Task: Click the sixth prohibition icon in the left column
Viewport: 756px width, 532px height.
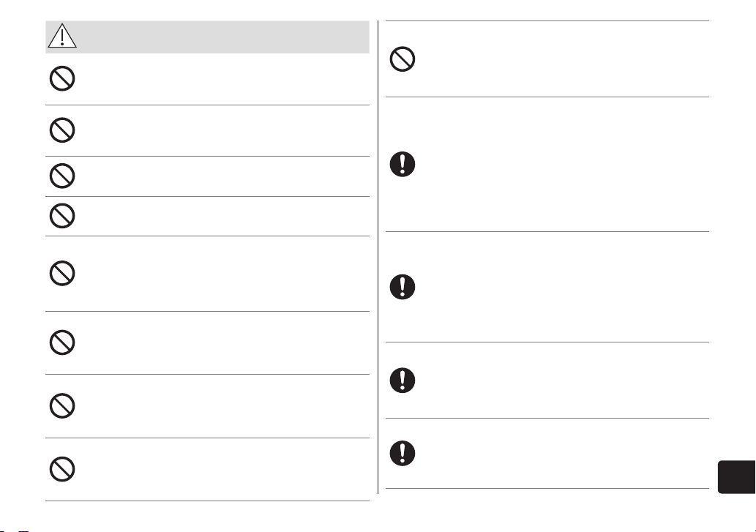Action: coord(62,342)
